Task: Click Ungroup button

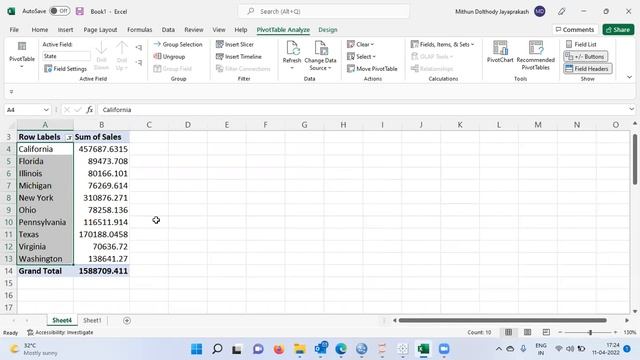Action: tap(169, 56)
